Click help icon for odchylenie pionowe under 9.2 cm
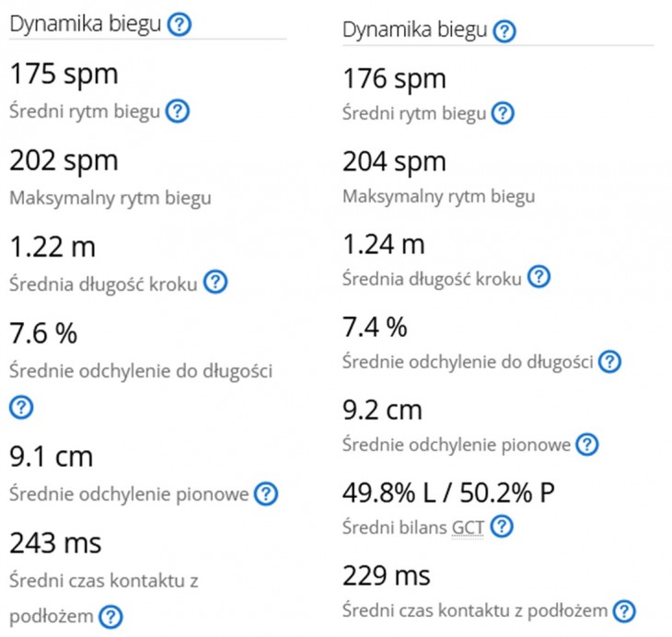The height and width of the screenshot is (637, 672). tap(586, 444)
